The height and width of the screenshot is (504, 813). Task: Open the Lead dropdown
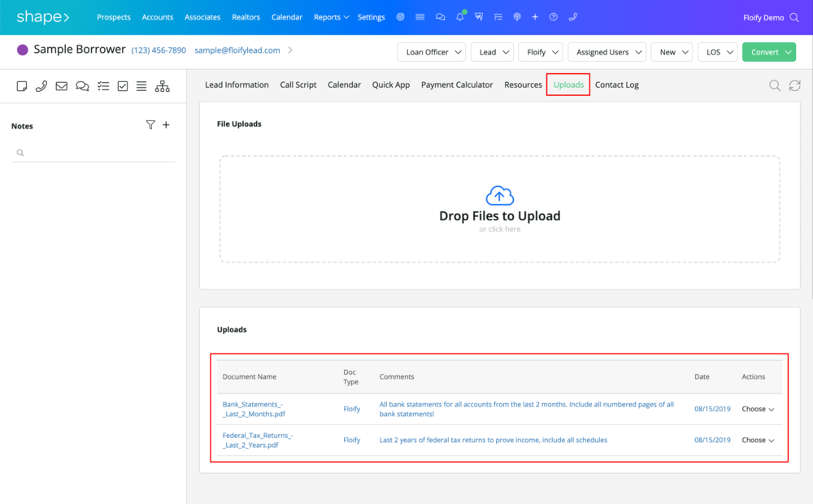(x=492, y=52)
